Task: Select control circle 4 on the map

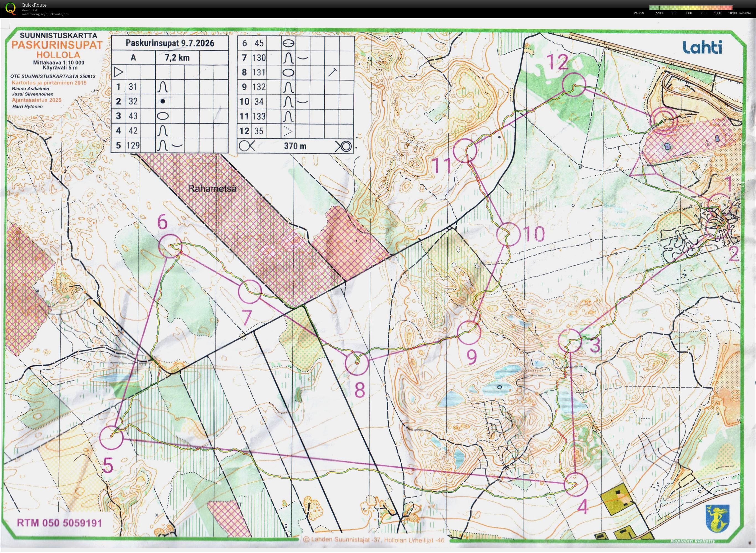Action: point(576,484)
